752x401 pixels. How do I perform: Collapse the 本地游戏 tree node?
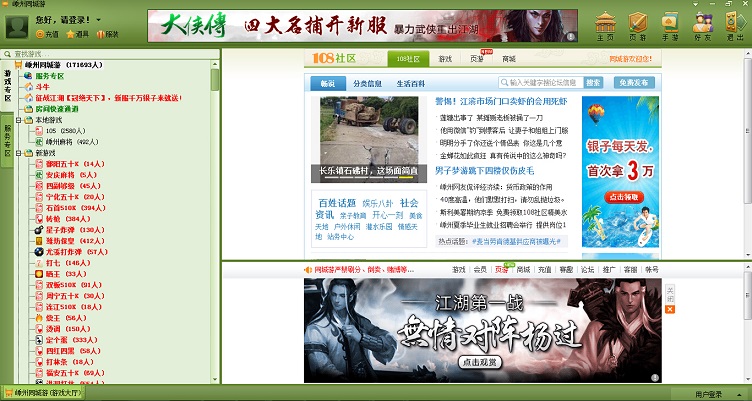[18, 120]
